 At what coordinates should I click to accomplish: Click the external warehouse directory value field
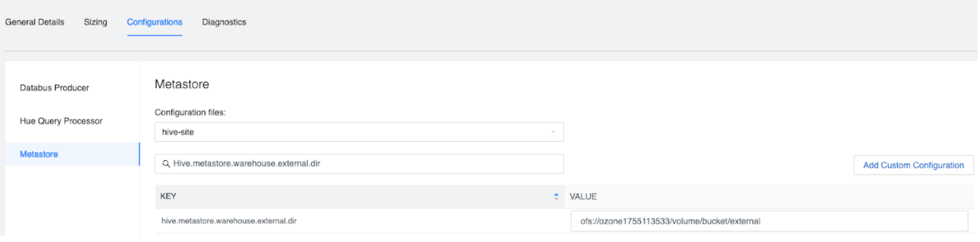[723, 221]
